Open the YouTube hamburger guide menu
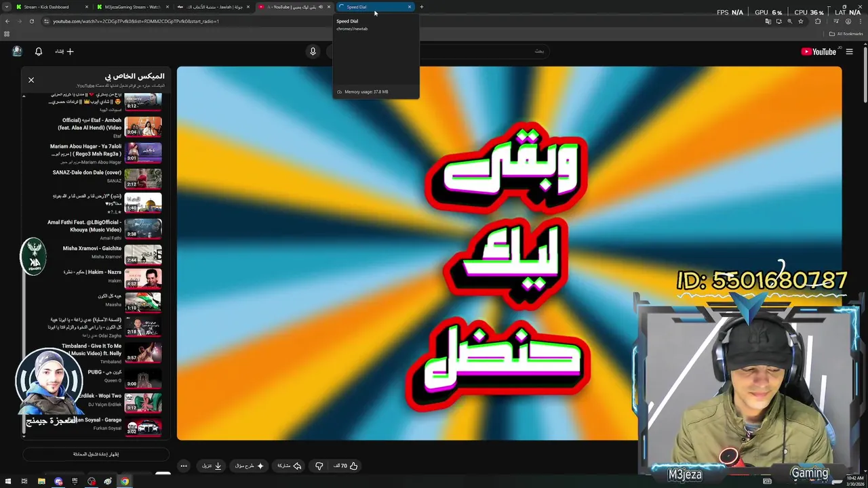Image resolution: width=868 pixels, height=488 pixels. pyautogui.click(x=849, y=52)
